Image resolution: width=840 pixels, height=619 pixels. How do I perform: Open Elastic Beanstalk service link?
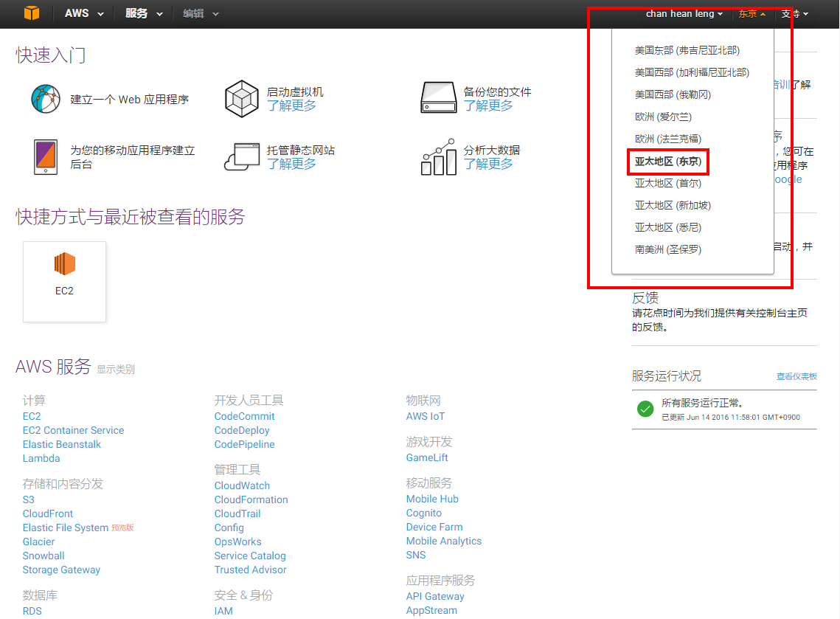pos(62,444)
